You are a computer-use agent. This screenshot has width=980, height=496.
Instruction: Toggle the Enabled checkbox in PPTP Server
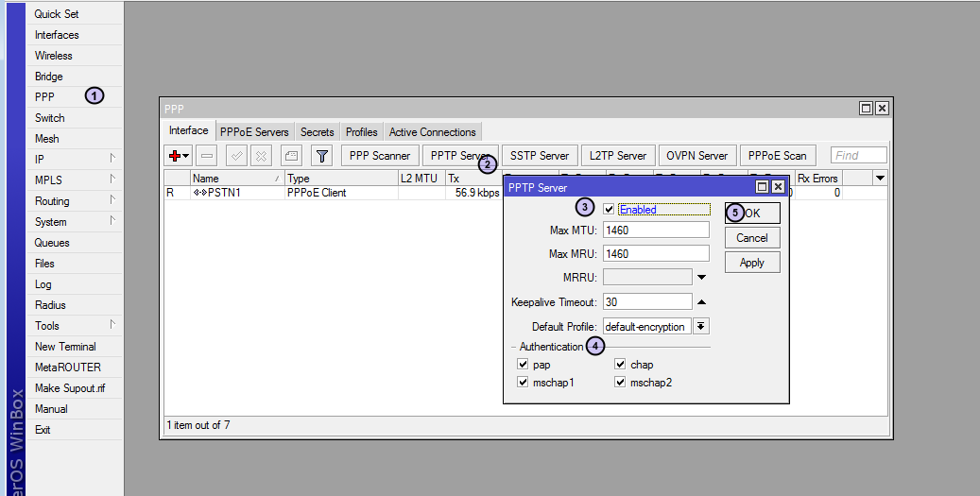(x=609, y=210)
